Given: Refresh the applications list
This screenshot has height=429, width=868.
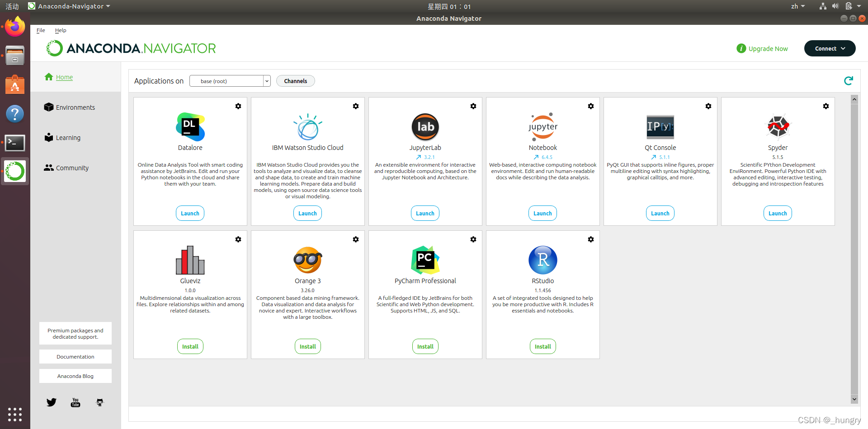Looking at the screenshot, I should pos(849,81).
